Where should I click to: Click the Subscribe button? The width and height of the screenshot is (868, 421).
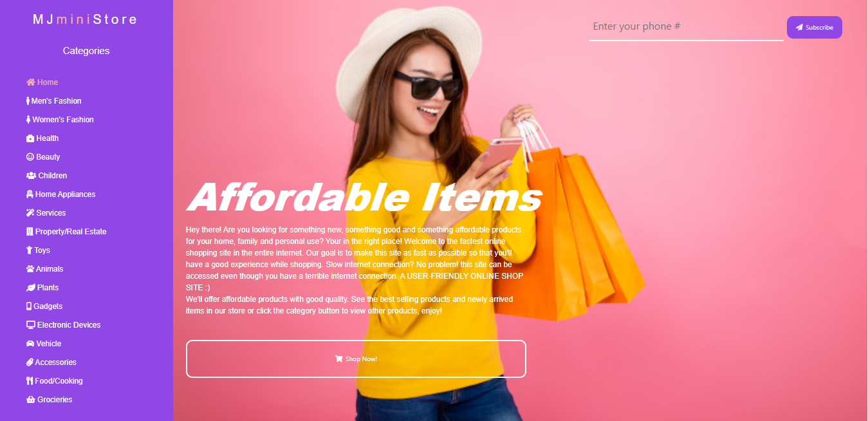tap(814, 27)
